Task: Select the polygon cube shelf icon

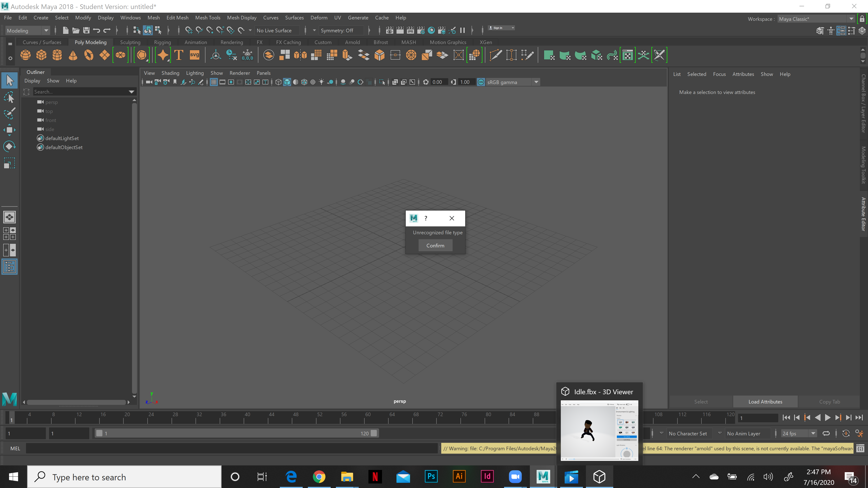Action: [x=41, y=55]
